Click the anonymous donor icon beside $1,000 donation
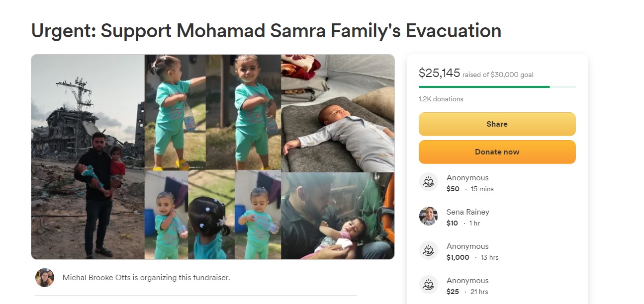This screenshot has width=644, height=304. click(428, 251)
